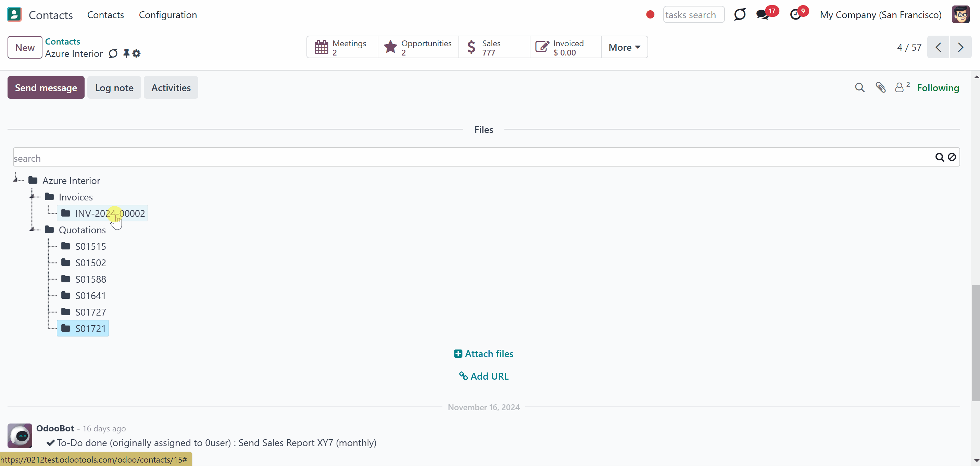Click the Opportunities star icon
Screen dimensions: 980x466
tap(390, 47)
